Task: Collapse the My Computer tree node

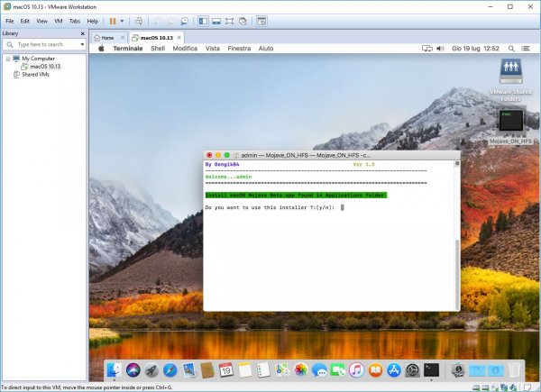Action: 8,59
